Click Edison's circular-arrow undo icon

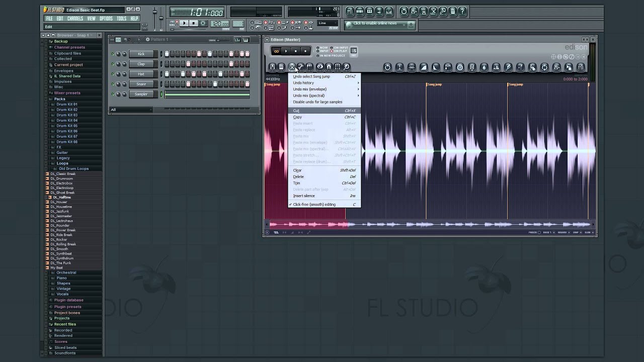pyautogui.click(x=387, y=67)
